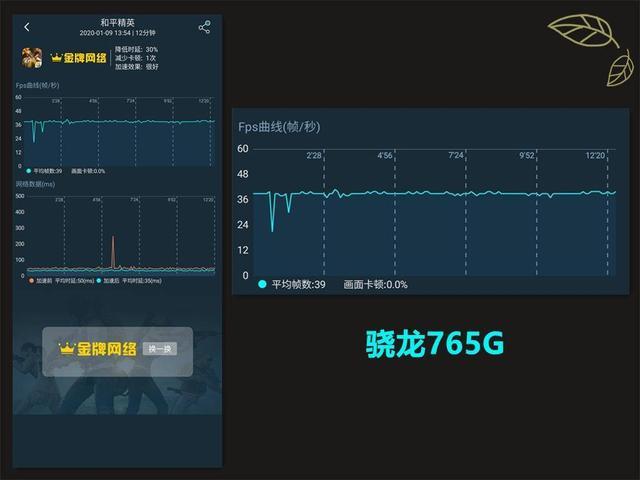Image resolution: width=640 pixels, height=480 pixels.
Task: Click the large 平均帧数:39 label in enlarged panel
Action: [x=299, y=284]
